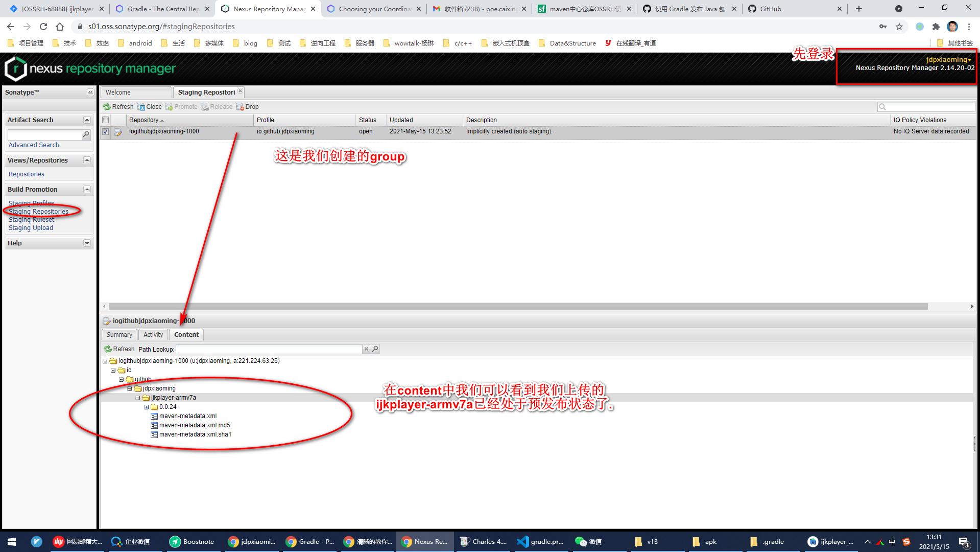Close the Staging Repositories tab
Screen dimensions: 980x552
pos(240,91)
